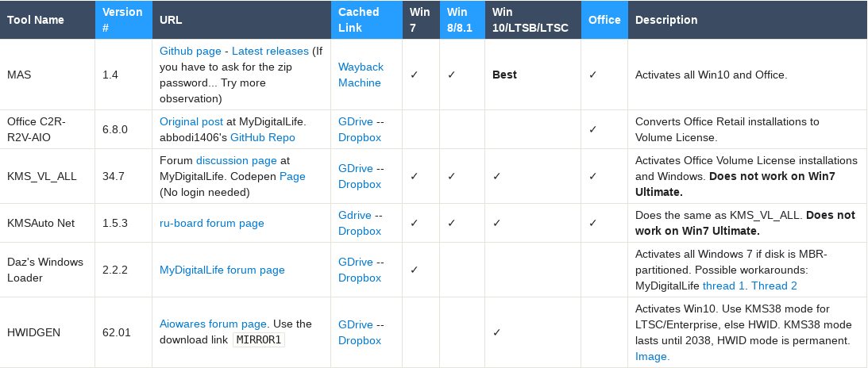Click the Best label in MAS row

pyautogui.click(x=504, y=75)
